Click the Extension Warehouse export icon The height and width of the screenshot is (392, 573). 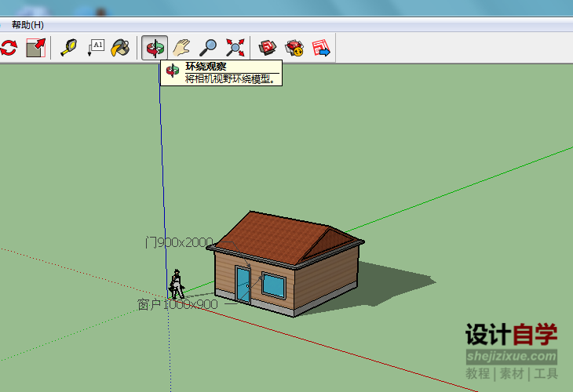[x=320, y=48]
